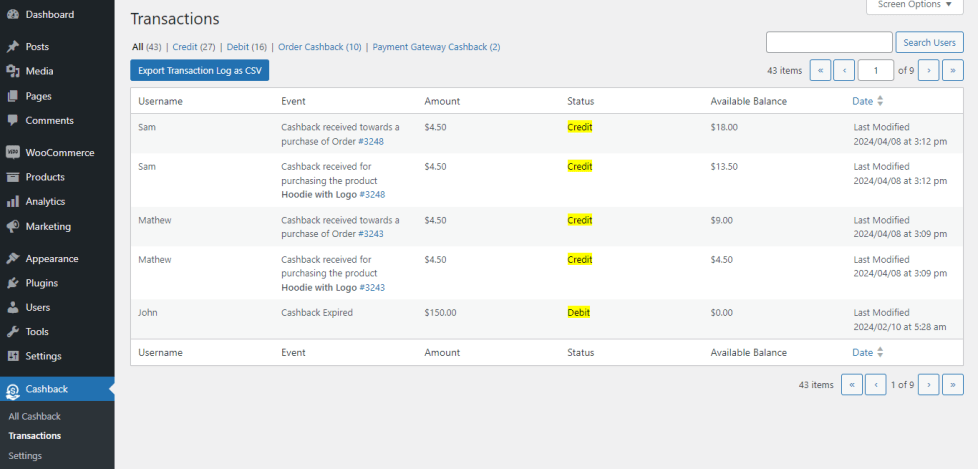Click the current page number field
This screenshot has height=469, width=978.
coord(876,70)
